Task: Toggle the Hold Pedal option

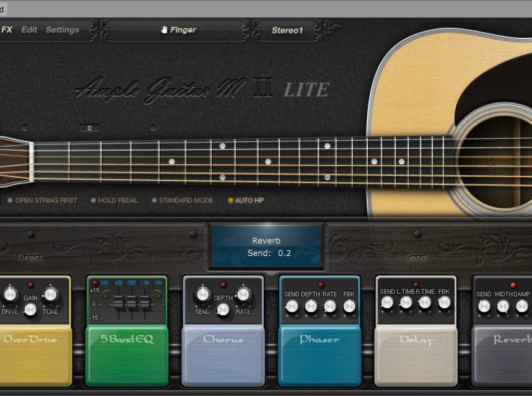Action: 115,200
